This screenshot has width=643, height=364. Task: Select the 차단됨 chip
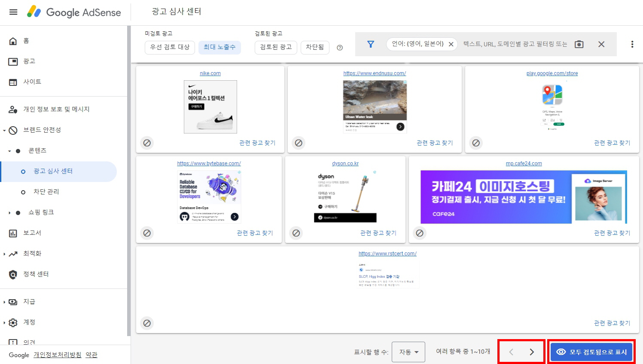tap(315, 47)
